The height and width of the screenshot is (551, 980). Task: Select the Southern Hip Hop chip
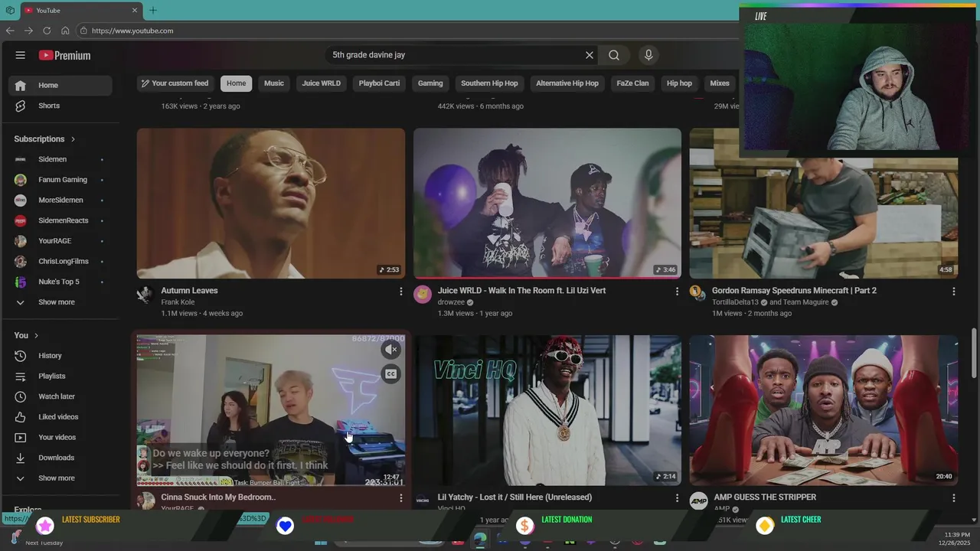pyautogui.click(x=489, y=83)
